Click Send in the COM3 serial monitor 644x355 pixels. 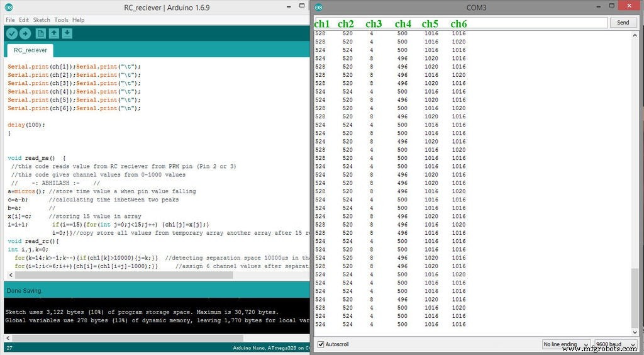(623, 23)
